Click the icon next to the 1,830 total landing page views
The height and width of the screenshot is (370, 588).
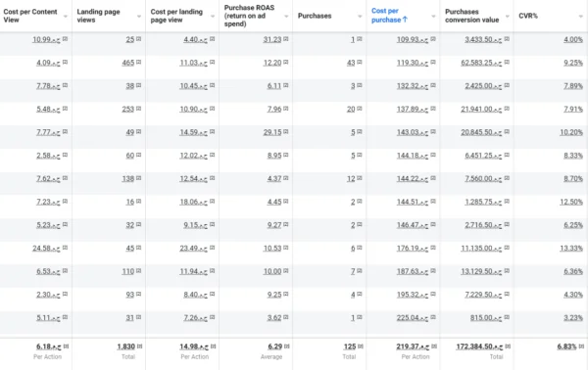[x=139, y=347]
